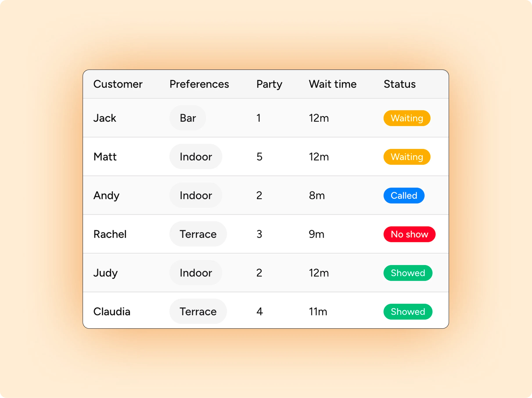The width and height of the screenshot is (532, 398).
Task: Select Claudia's Showed status badge
Action: tap(408, 312)
